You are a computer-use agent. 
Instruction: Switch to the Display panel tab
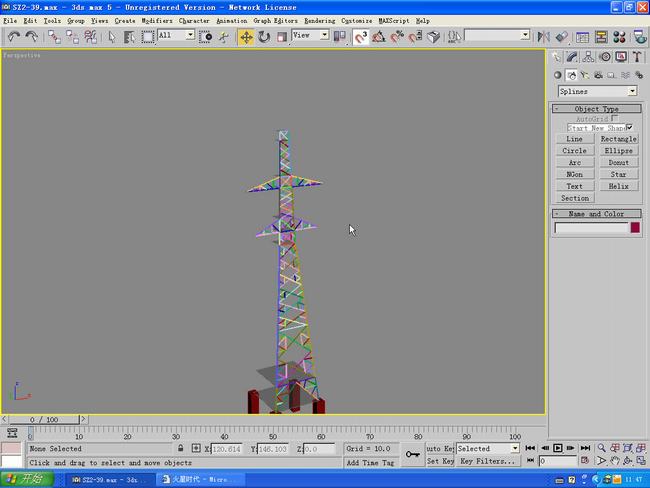pos(621,57)
